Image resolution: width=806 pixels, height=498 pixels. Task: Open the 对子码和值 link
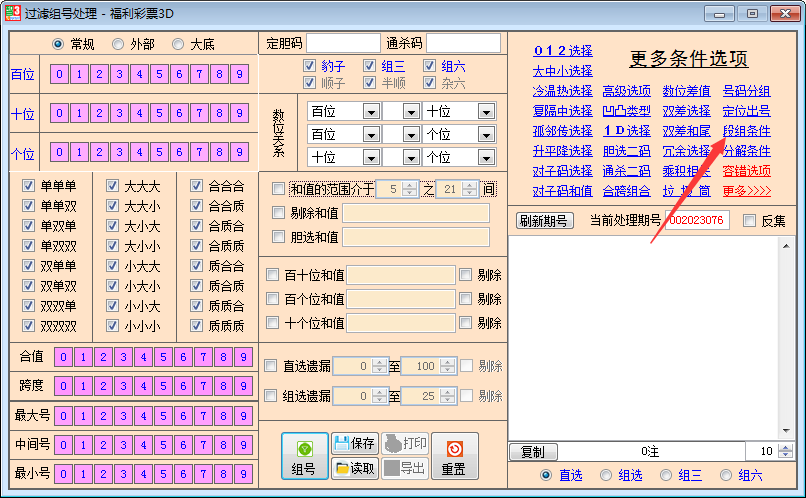[x=563, y=191]
